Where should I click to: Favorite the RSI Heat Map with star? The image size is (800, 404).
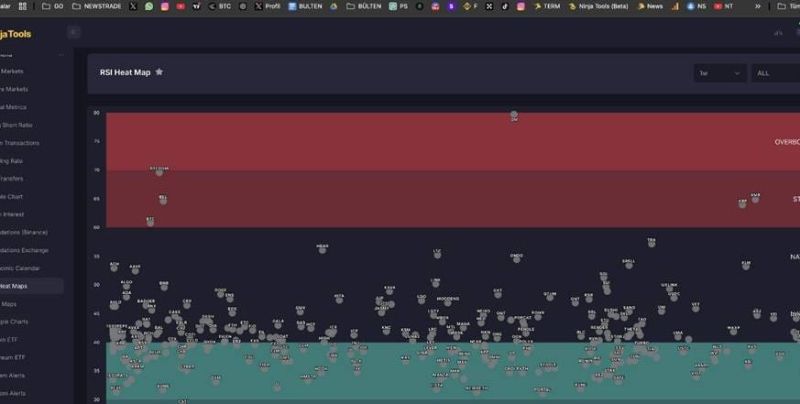coord(159,72)
